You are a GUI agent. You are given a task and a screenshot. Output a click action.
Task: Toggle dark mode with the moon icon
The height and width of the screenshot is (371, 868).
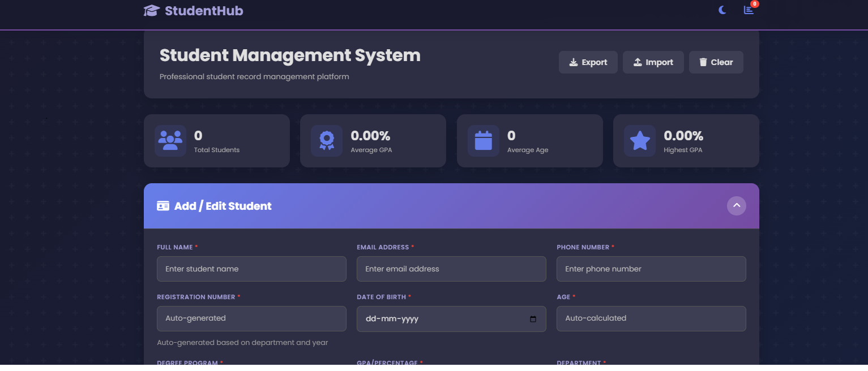pos(722,10)
